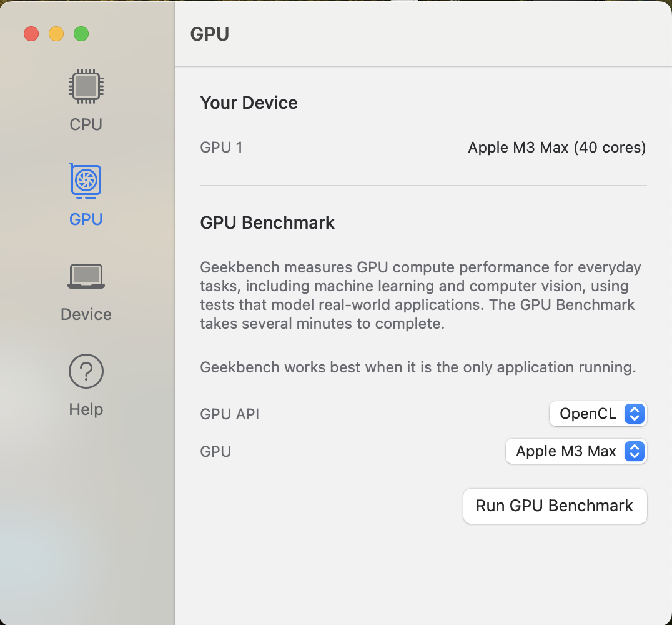672x625 pixels.
Task: Click the 'Apple M3 Max (40 cores)' value
Action: coord(556,147)
